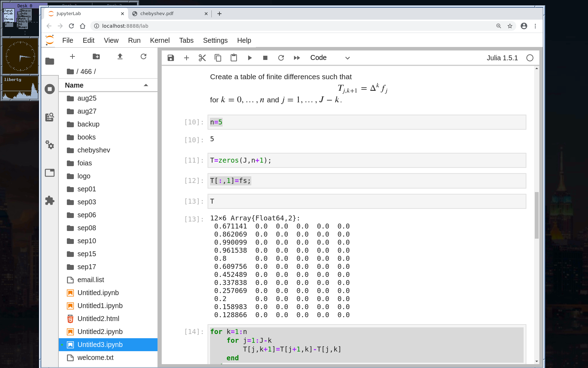Upload files using the upload arrow icon
The image size is (588, 368).
click(x=120, y=56)
